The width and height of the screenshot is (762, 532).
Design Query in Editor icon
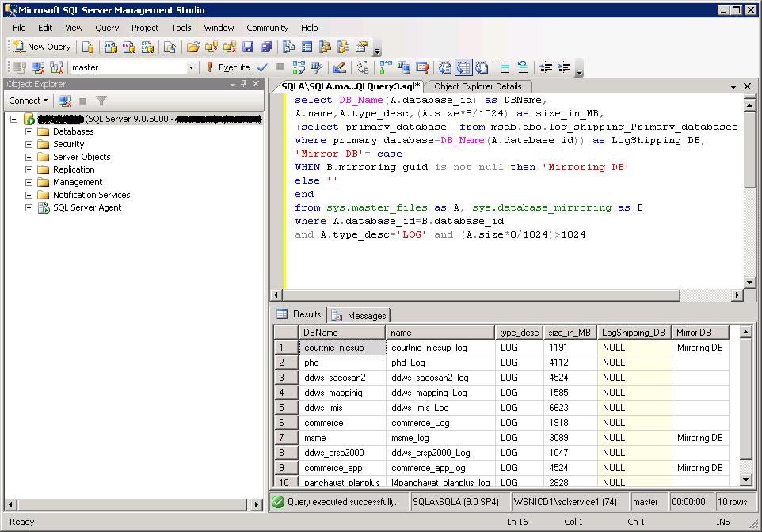340,67
